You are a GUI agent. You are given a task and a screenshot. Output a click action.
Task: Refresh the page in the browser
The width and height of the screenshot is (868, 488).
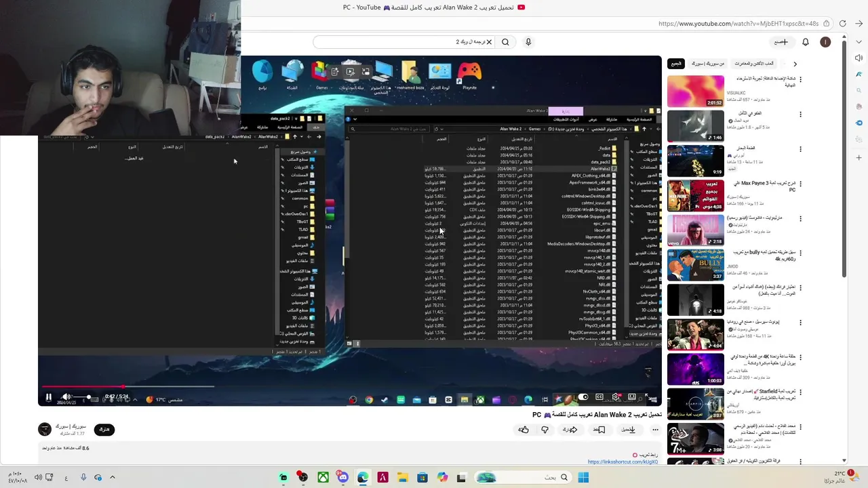pyautogui.click(x=843, y=24)
